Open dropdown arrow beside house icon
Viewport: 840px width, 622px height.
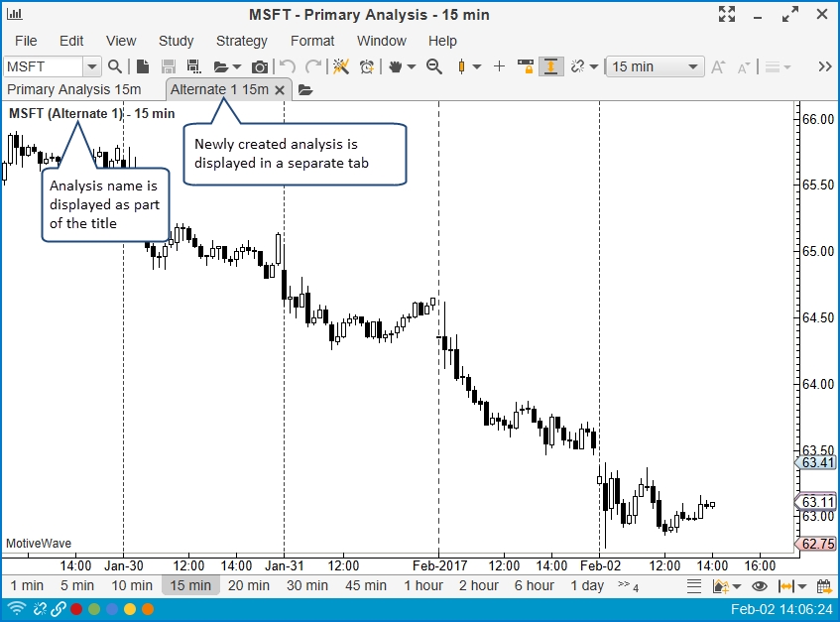pos(737,587)
